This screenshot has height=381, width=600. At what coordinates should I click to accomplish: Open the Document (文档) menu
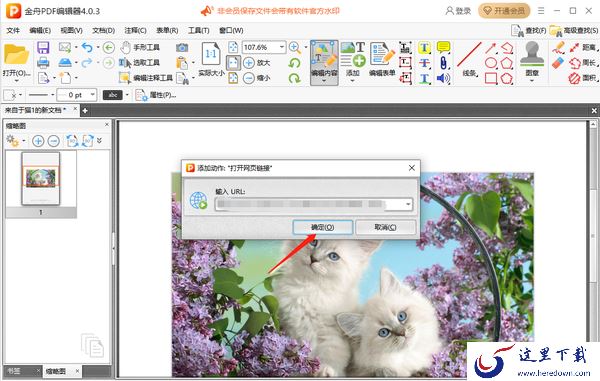[x=103, y=30]
